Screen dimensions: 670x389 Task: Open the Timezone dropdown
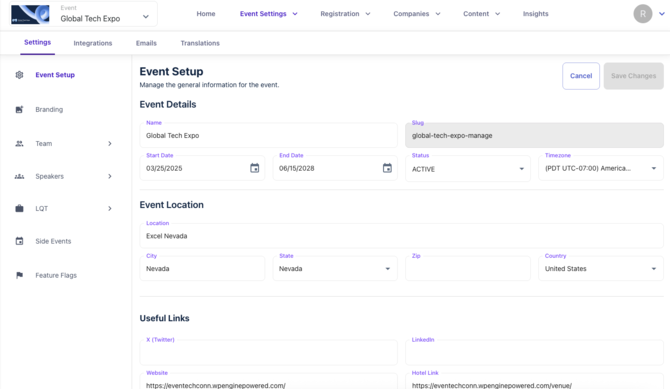(601, 168)
